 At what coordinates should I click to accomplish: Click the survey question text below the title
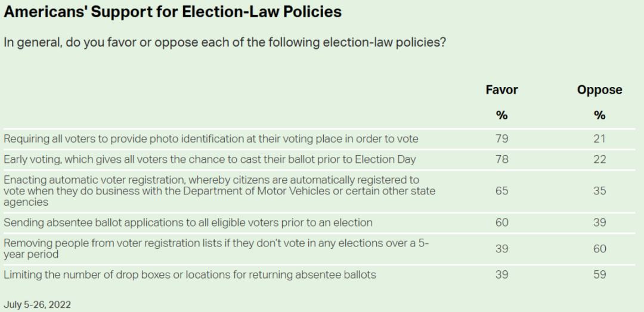point(224,43)
